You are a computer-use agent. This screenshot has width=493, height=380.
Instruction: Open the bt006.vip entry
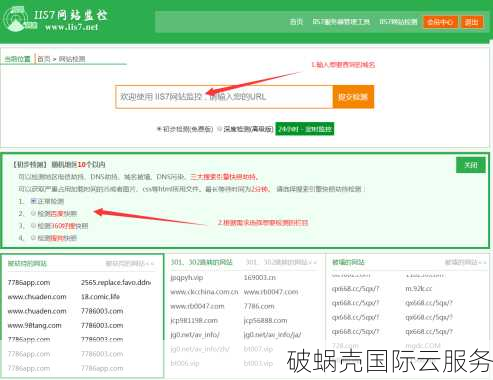pyautogui.click(x=185, y=363)
